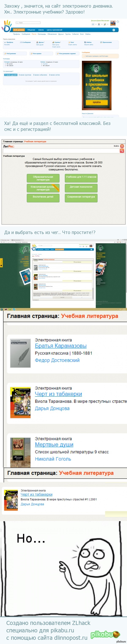Click the "Сообщения" control panel link

(26, 43)
